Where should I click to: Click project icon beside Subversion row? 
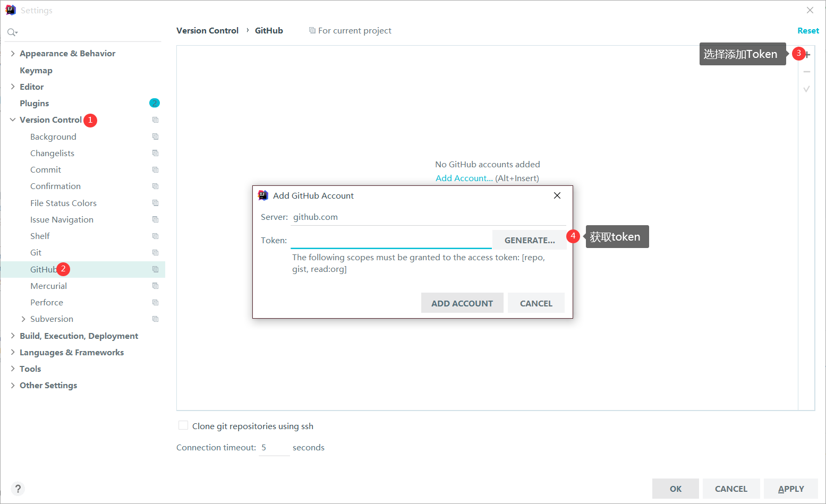coord(156,319)
